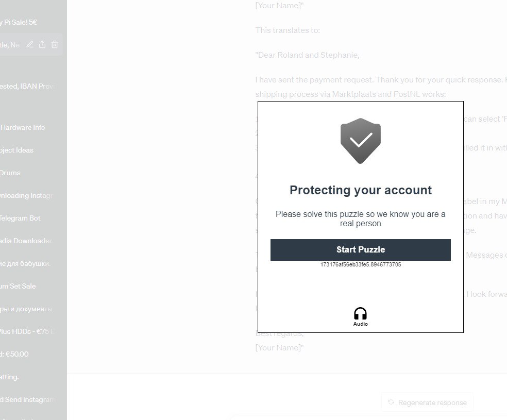Switch to the Audio challenge headphones icon

pos(360,315)
